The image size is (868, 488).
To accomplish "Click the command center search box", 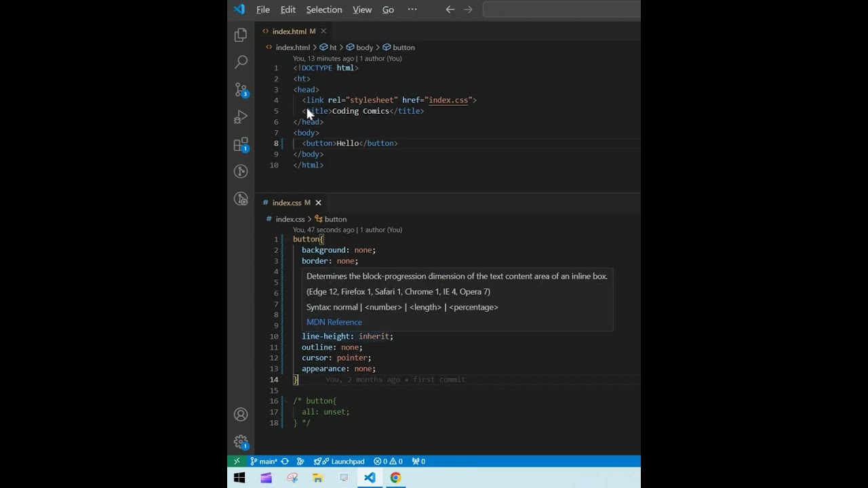I will click(561, 9).
